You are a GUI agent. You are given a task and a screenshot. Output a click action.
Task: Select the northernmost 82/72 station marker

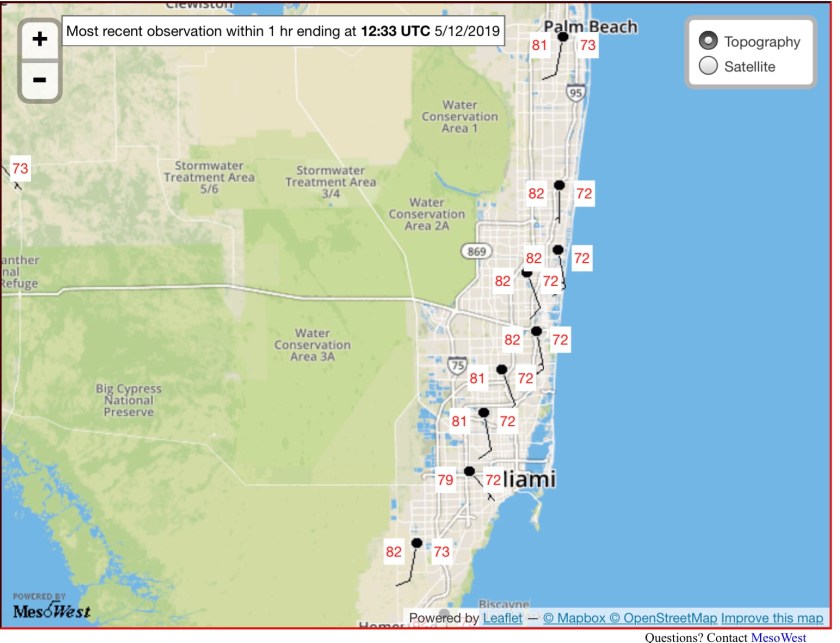(560, 185)
